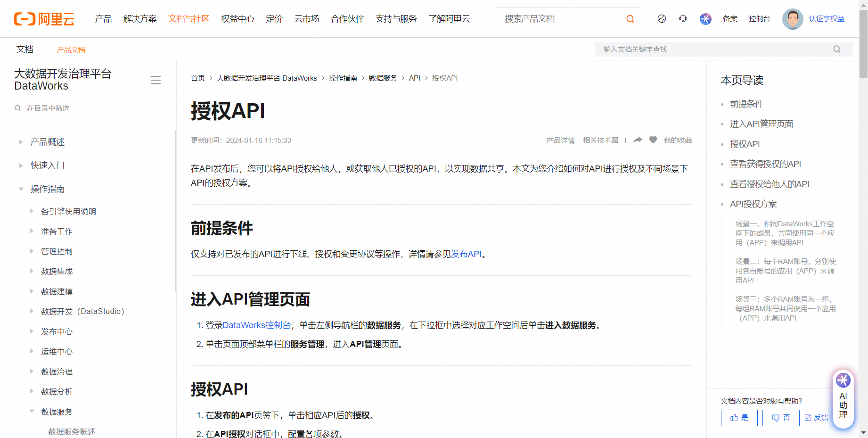This screenshot has height=438, width=868.
Task: Expand 管理控制 in sidebar
Action: [32, 251]
